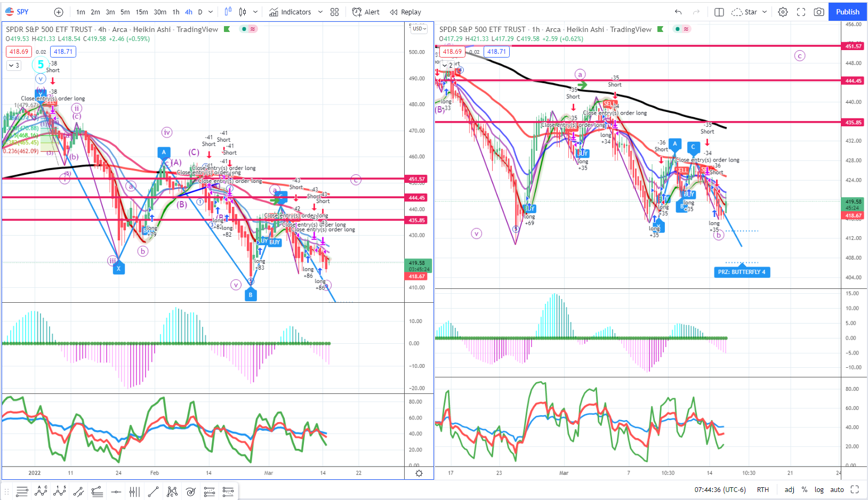This screenshot has width=868, height=500.
Task: Click the red 418.69 sell price on right chart
Action: coord(452,52)
